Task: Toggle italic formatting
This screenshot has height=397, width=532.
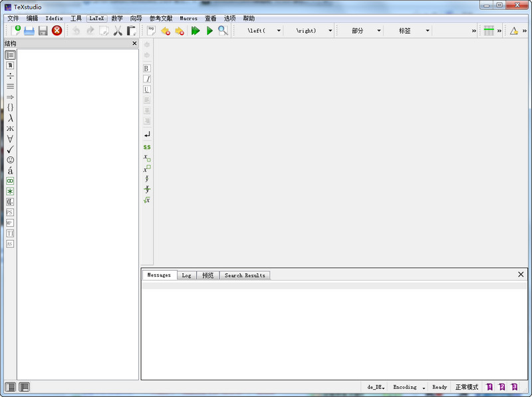Action: [x=147, y=78]
